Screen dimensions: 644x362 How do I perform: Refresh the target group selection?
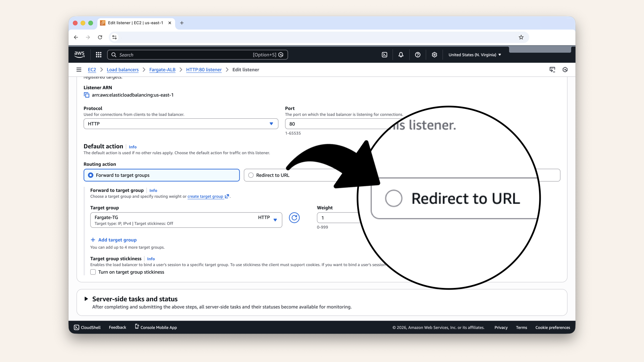(294, 218)
